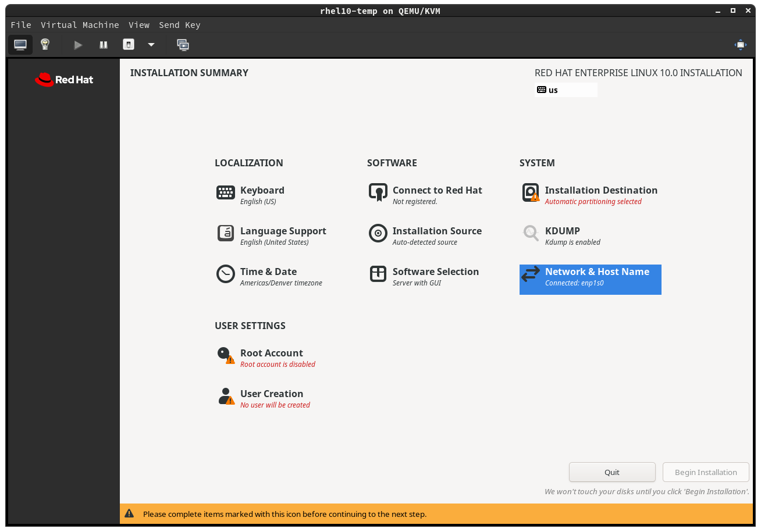Open the Keyboard settings label
Image resolution: width=761 pixels, height=532 pixels.
click(262, 190)
